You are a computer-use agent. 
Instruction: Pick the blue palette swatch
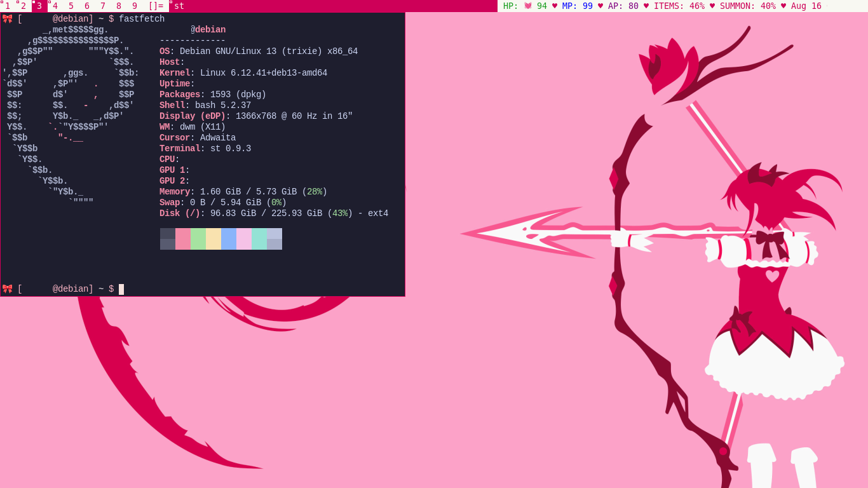coord(229,239)
